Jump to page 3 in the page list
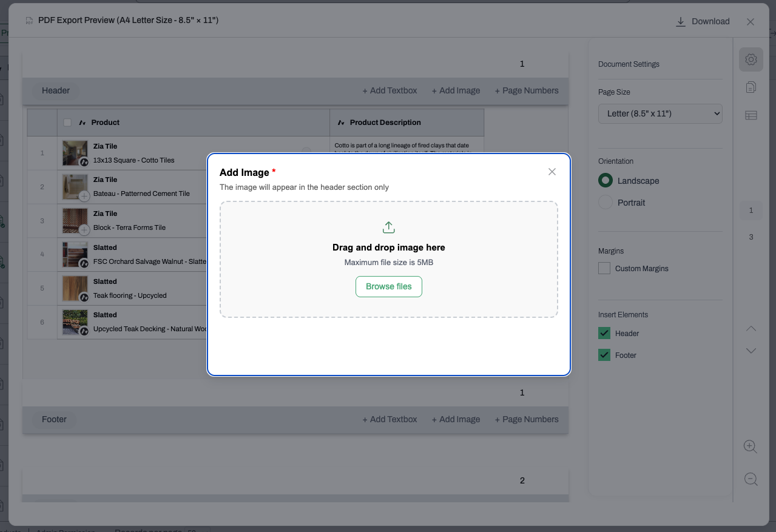Viewport: 776px width, 532px height. tap(751, 237)
